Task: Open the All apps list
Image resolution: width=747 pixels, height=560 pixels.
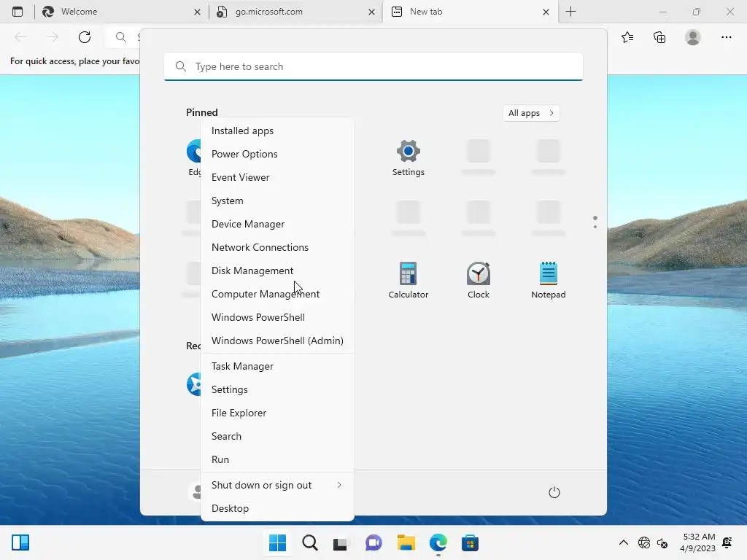Action: pos(531,113)
